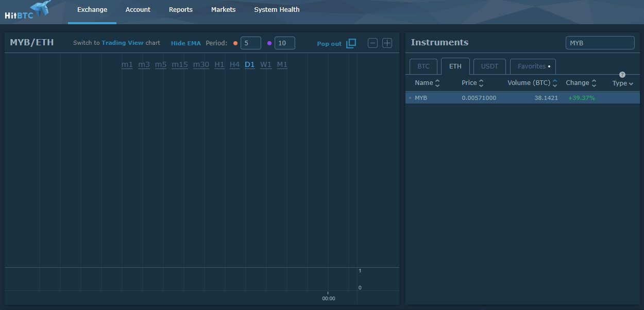
Task: Sort instruments by Price column
Action: pyautogui.click(x=472, y=83)
